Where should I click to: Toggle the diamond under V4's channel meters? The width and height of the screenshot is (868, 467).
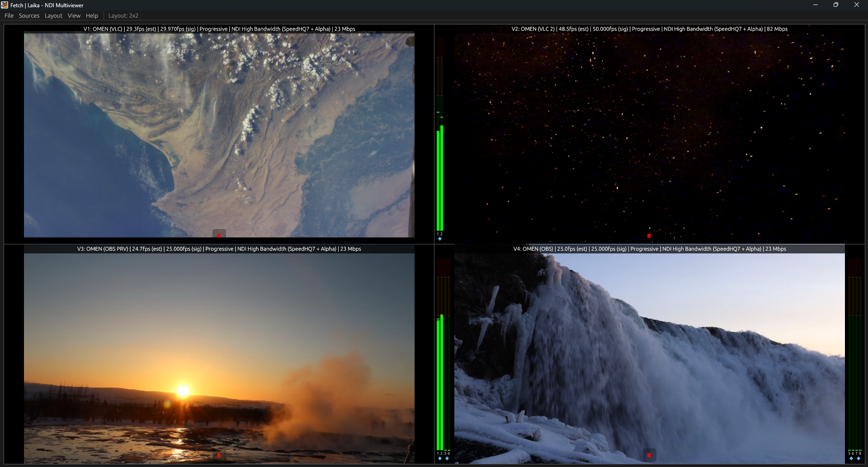pyautogui.click(x=852, y=458)
